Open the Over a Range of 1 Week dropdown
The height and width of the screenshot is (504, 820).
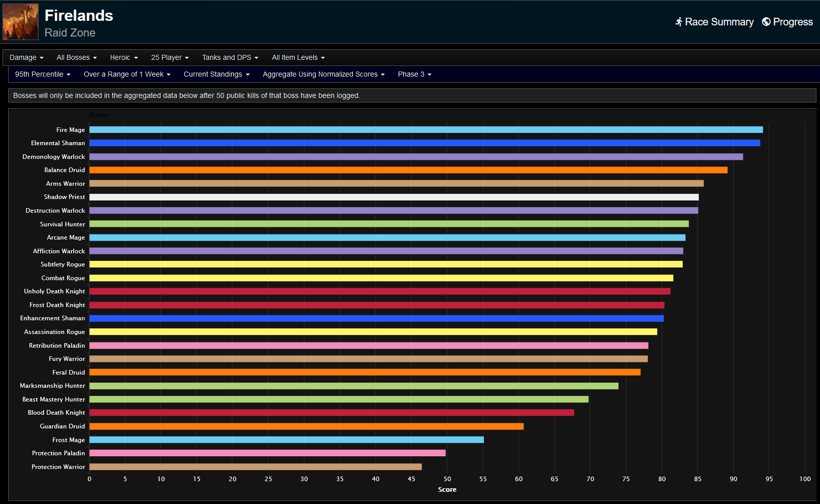click(x=126, y=74)
